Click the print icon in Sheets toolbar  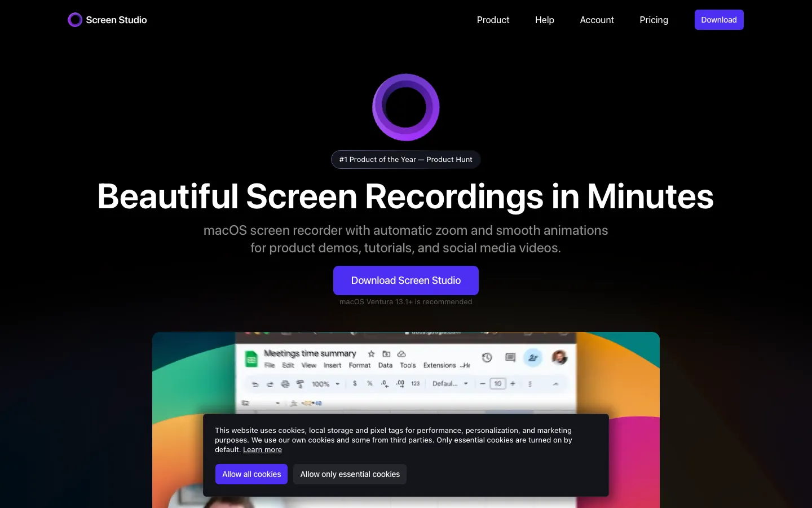coord(285,384)
